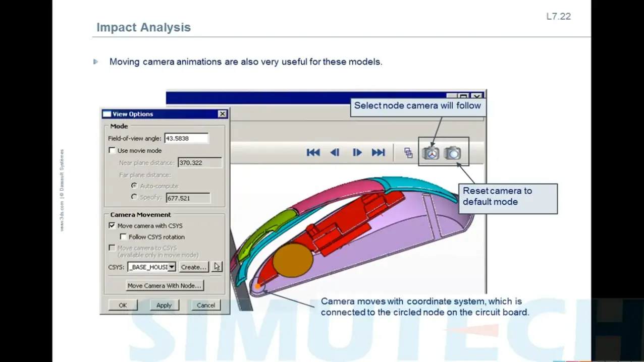Select the Auto-compute radio button
The width and height of the screenshot is (644, 362).
coord(134,186)
